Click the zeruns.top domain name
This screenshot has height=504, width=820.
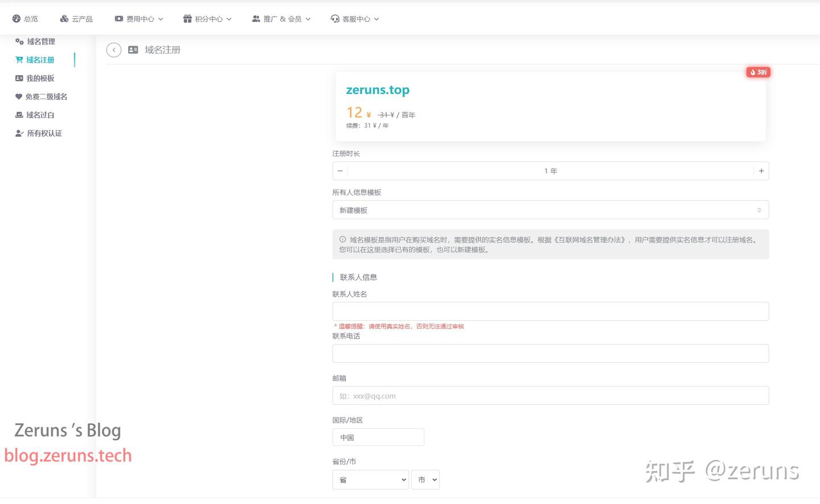pos(378,90)
